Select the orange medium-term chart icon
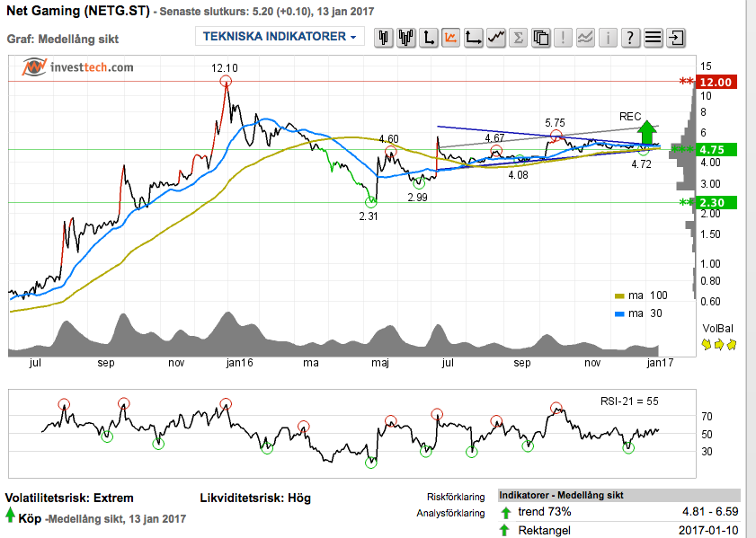756x538 pixels. click(450, 37)
